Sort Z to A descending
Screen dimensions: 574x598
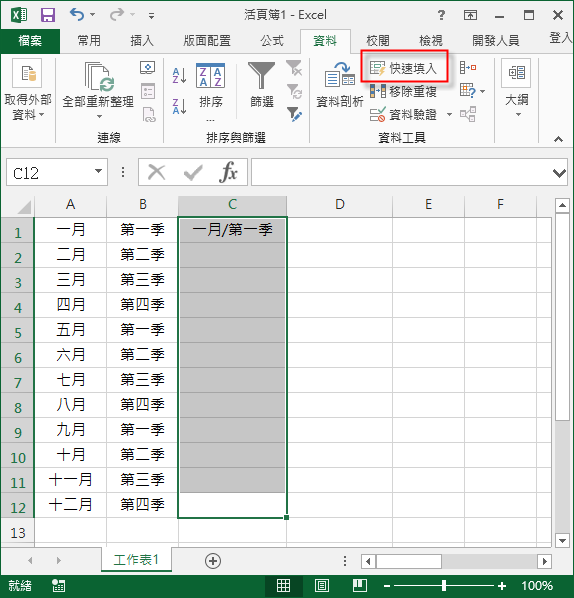pyautogui.click(x=179, y=106)
